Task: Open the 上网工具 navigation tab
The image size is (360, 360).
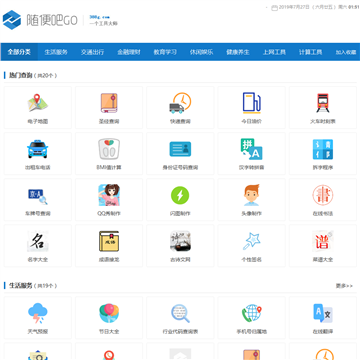Action: click(x=274, y=52)
